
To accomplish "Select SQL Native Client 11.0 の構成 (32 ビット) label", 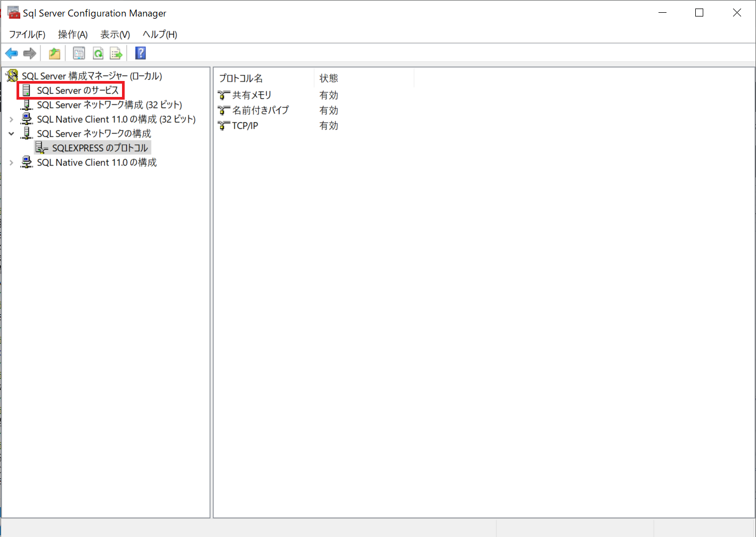I will 116,119.
